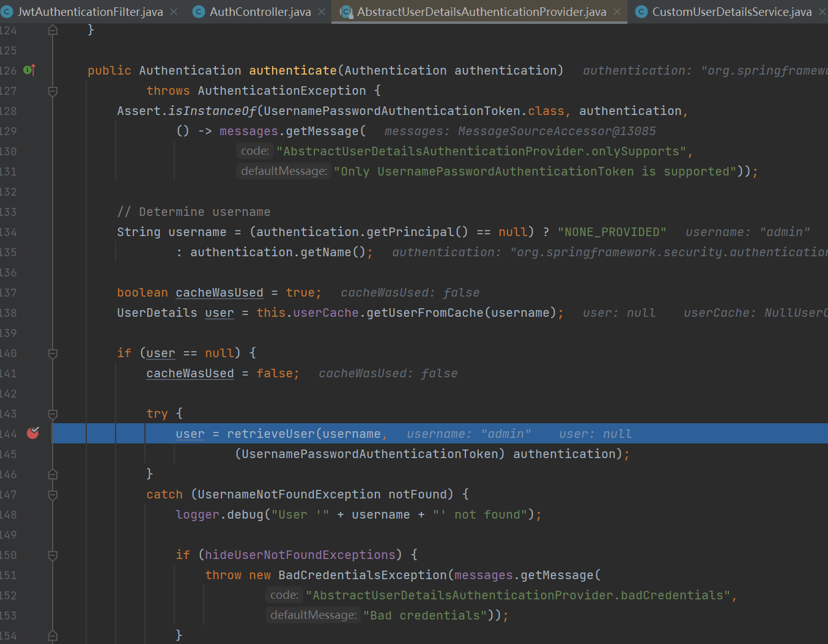Viewport: 828px width, 644px height.
Task: Click the 'code:' hint before badCredentials string
Action: coord(284,594)
